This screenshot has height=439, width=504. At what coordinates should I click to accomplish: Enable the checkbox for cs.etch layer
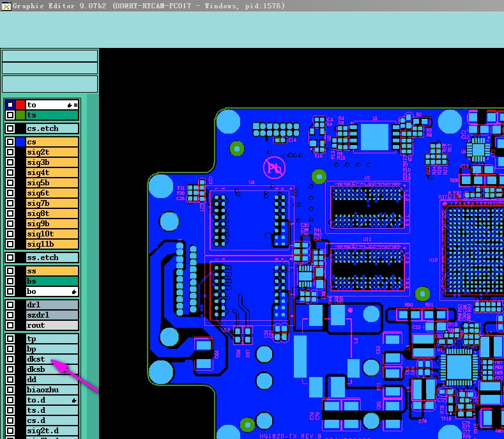tap(10, 128)
